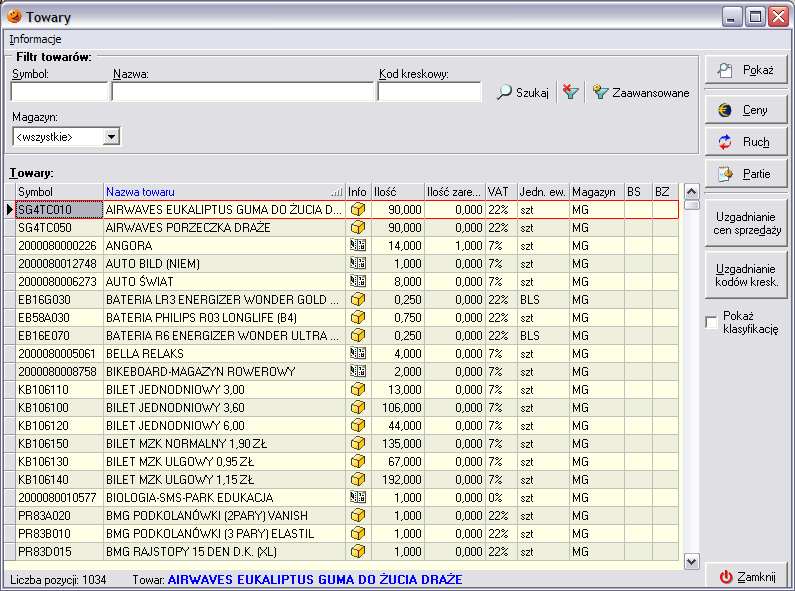This screenshot has width=795, height=591.
Task: Click the Ruch movement button
Action: [746, 142]
